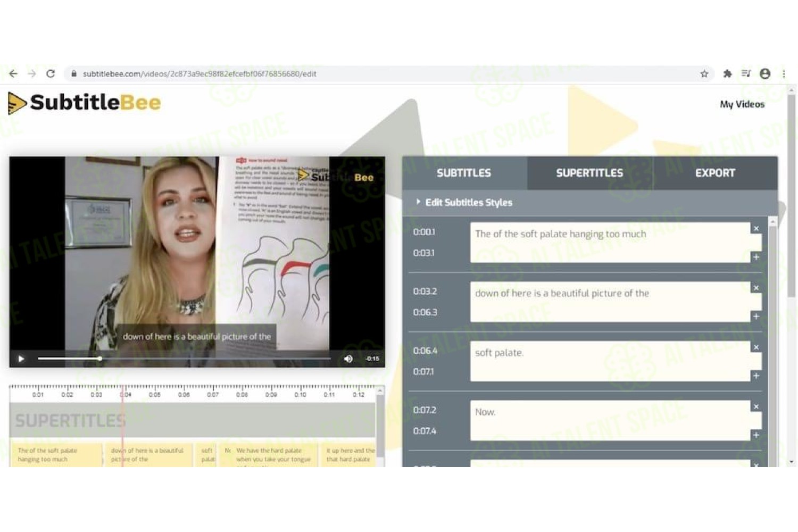Click start time 0:03.2
The height and width of the screenshot is (532, 798).
click(425, 292)
